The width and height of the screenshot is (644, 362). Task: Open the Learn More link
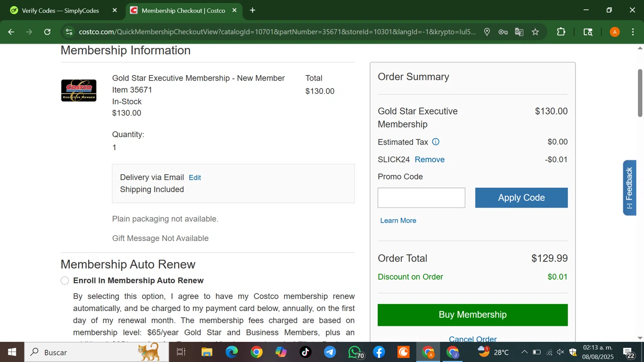click(x=398, y=220)
